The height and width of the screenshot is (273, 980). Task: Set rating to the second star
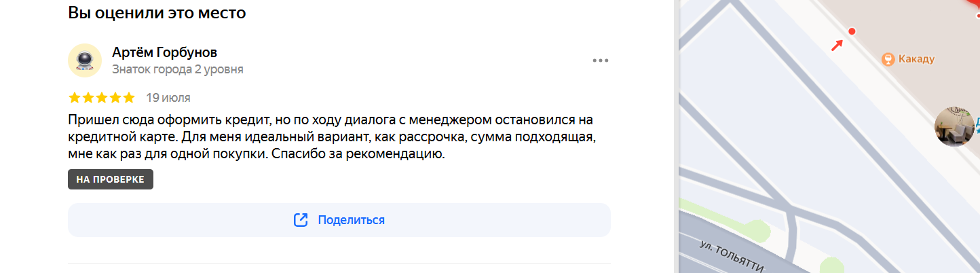click(x=88, y=98)
